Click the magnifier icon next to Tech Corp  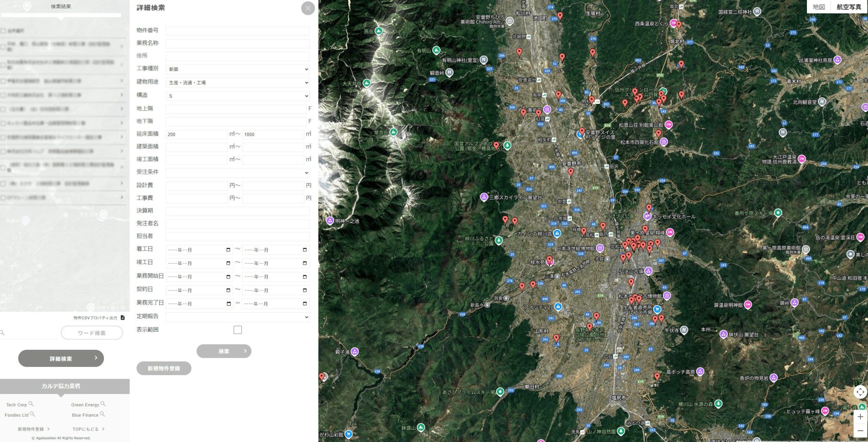pos(31,404)
